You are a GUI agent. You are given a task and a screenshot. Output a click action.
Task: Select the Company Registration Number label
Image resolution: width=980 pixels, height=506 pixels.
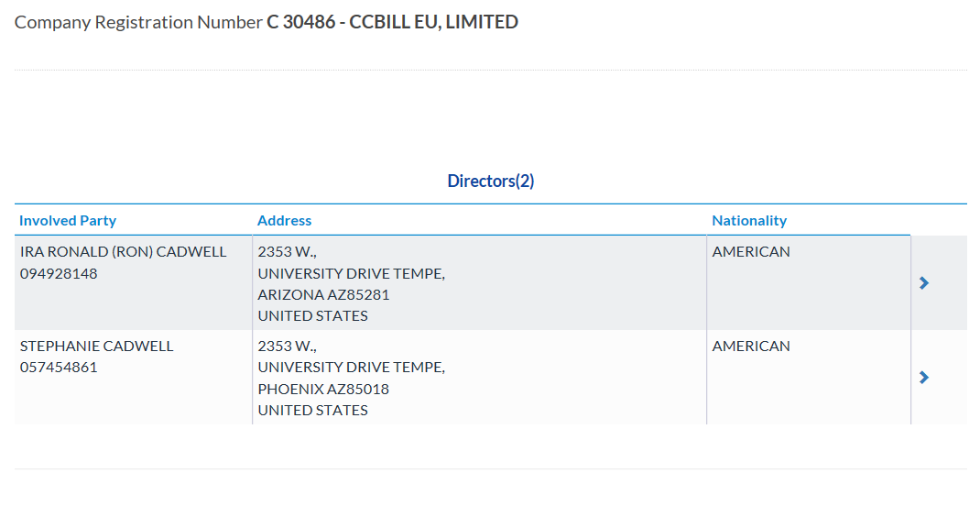click(138, 23)
